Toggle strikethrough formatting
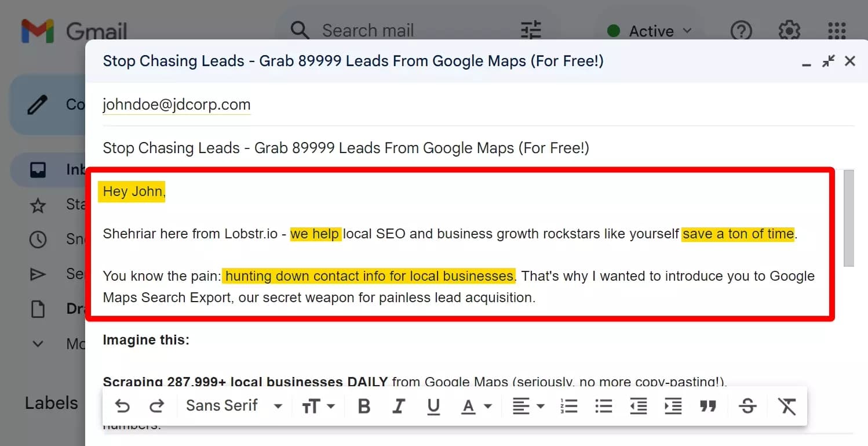Screen dimensions: 868x446 [x=747, y=406]
